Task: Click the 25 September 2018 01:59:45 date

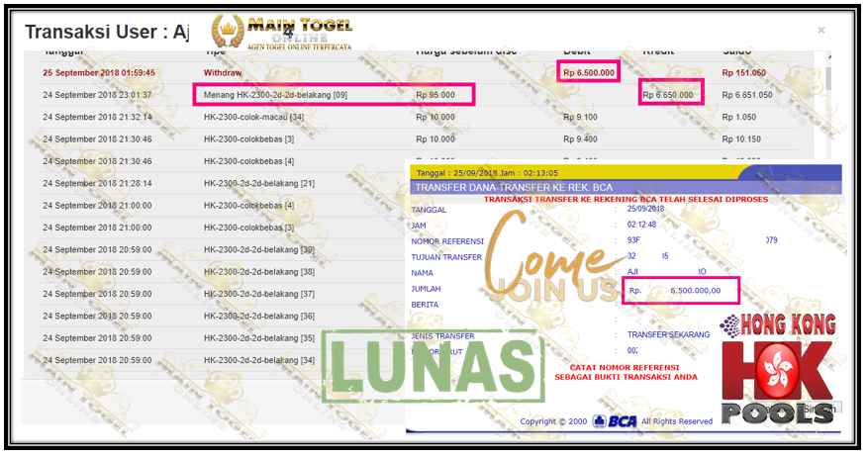Action: coord(99,73)
